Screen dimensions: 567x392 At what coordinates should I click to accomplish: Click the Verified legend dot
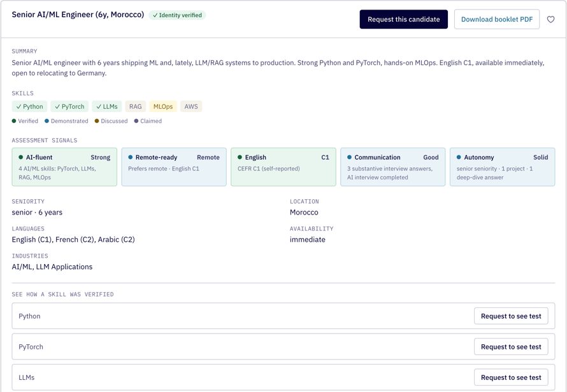(x=14, y=121)
